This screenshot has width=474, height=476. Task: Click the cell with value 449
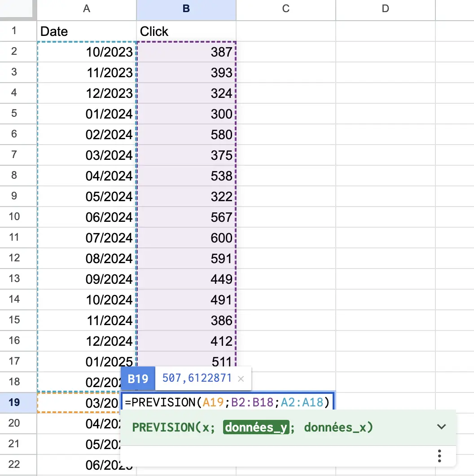(186, 279)
